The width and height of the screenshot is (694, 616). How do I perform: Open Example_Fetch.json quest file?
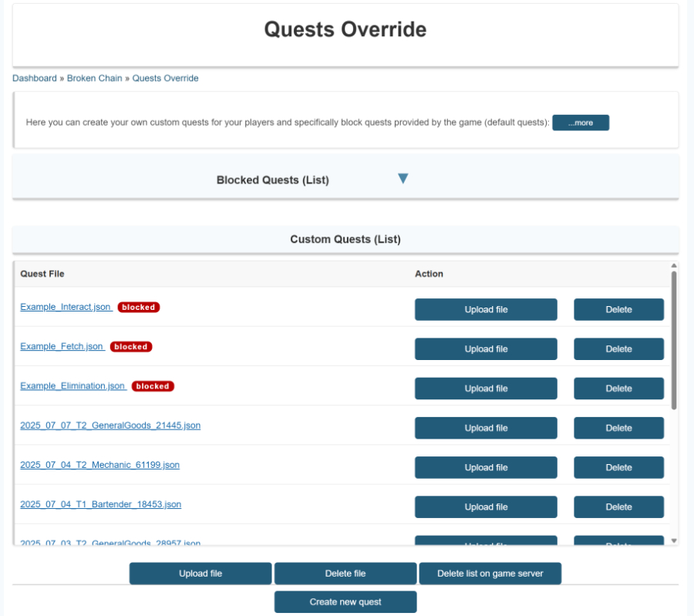[x=62, y=346]
